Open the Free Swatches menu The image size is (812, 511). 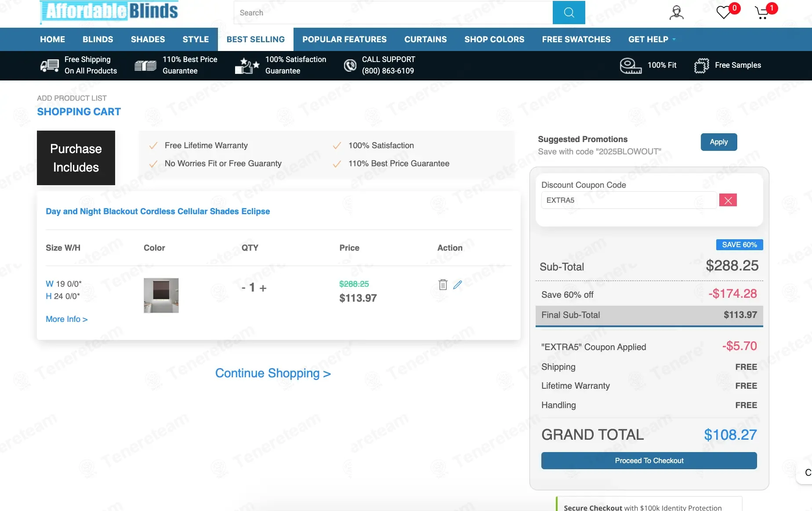576,39
